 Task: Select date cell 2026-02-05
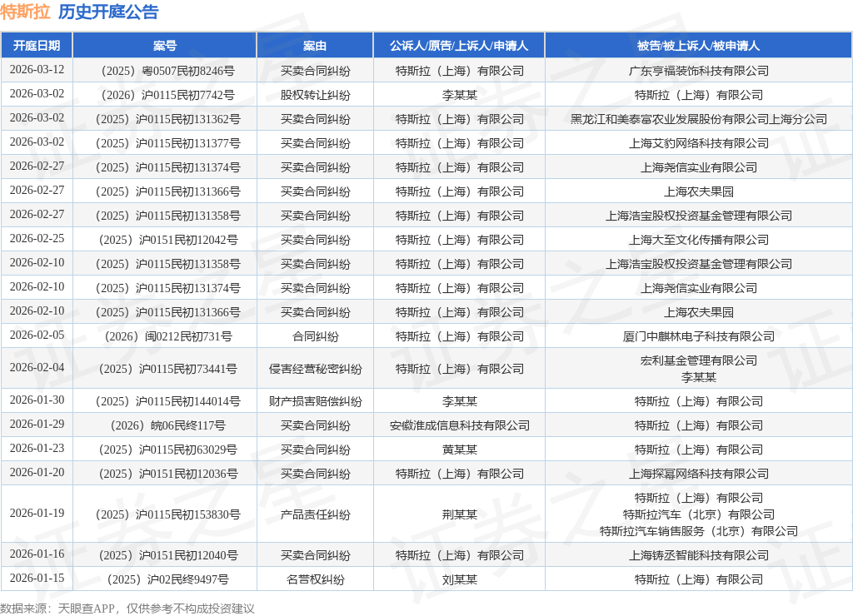(x=37, y=335)
